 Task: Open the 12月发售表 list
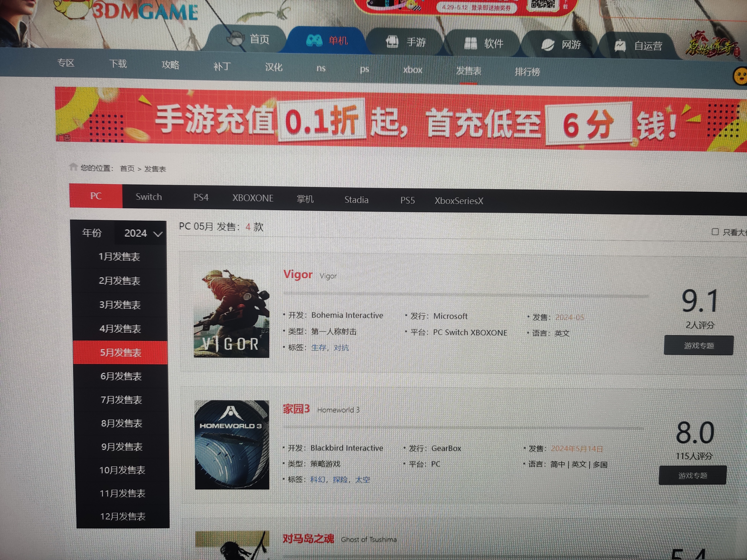pos(123,516)
